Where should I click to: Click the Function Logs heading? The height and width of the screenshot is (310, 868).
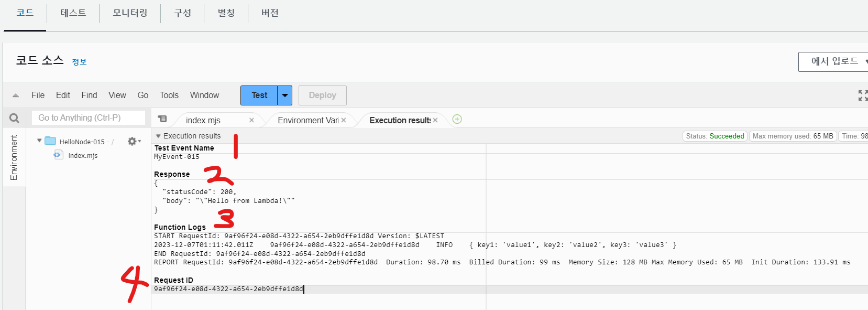(180, 227)
